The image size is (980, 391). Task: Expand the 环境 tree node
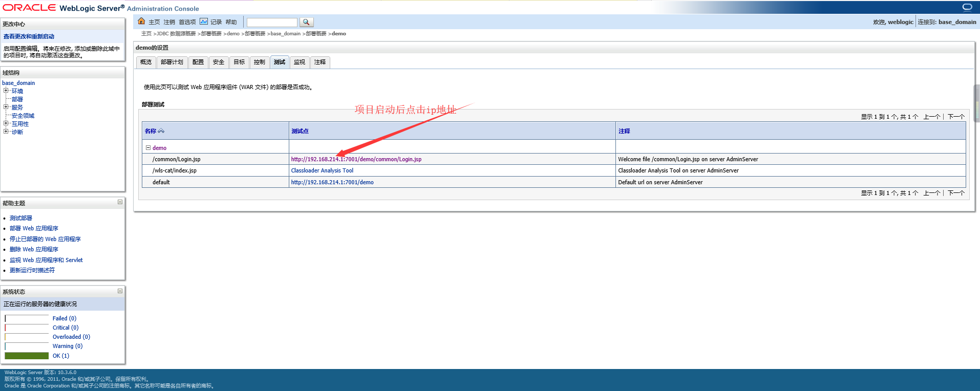(x=6, y=91)
